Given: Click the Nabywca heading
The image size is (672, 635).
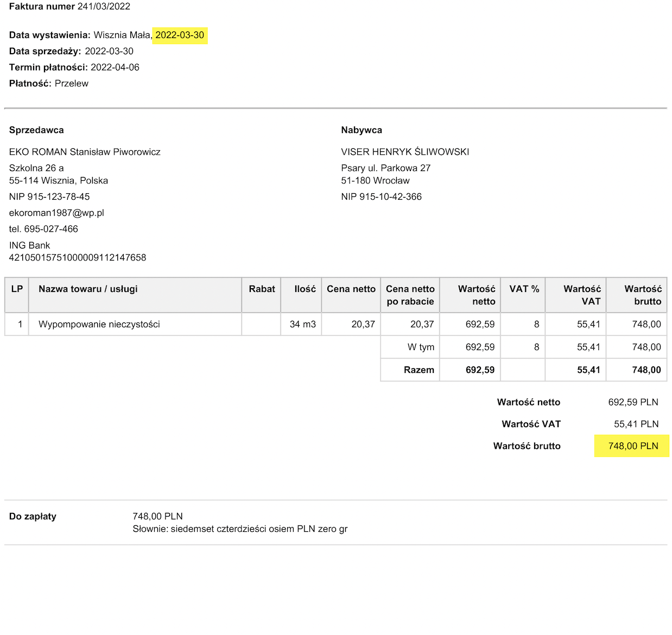Looking at the screenshot, I should (x=362, y=130).
